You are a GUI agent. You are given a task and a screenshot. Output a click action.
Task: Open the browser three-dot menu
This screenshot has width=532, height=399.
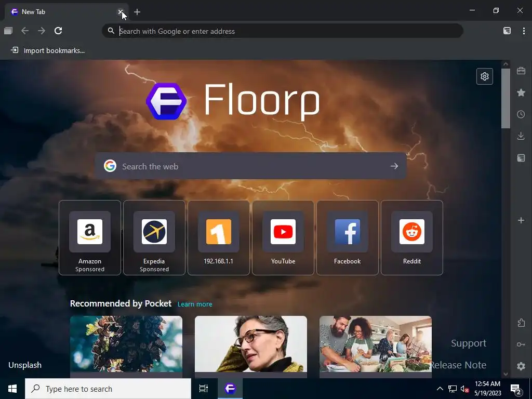[x=524, y=31]
